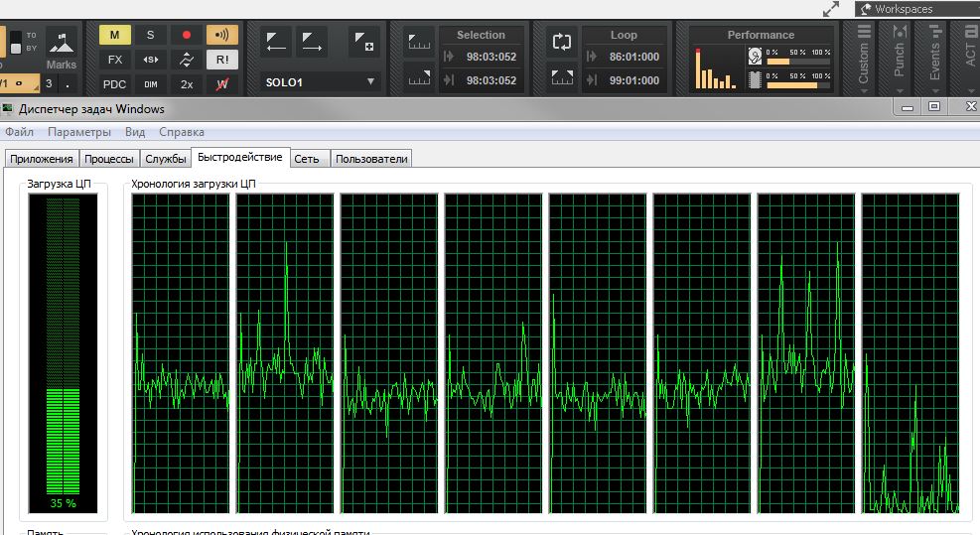The height and width of the screenshot is (535, 980).
Task: Click the exclusive solo arrows icon
Action: click(x=150, y=60)
